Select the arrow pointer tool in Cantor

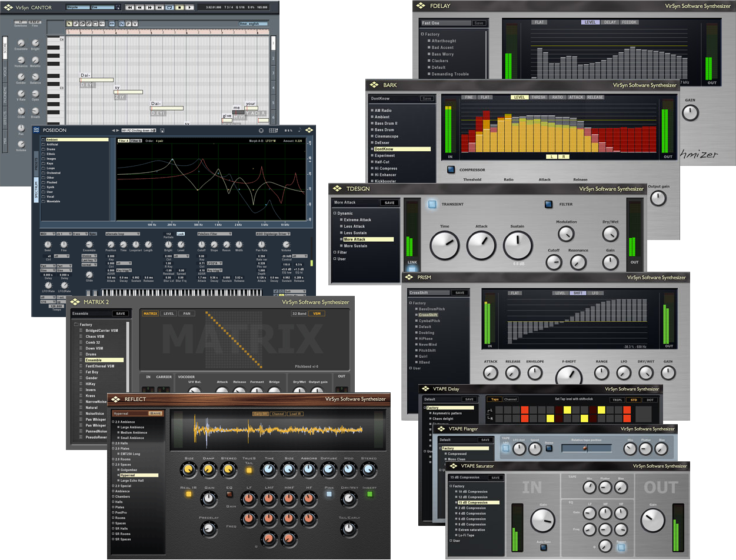point(69,24)
